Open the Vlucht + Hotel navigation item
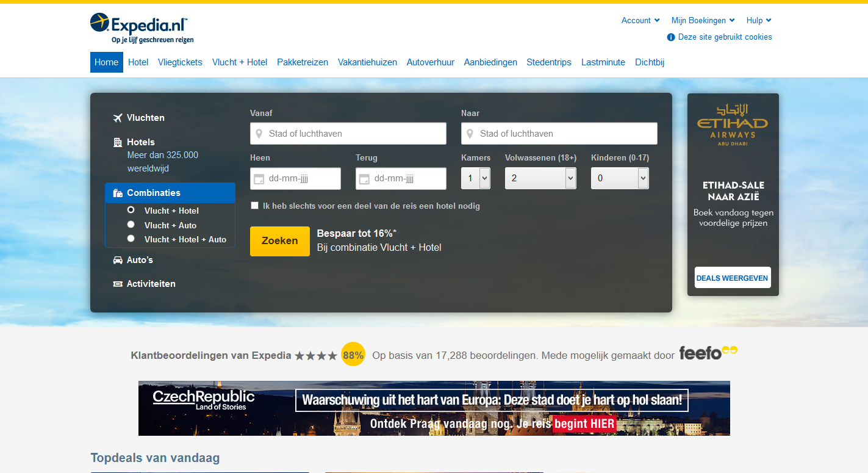The width and height of the screenshot is (868, 473). point(240,62)
